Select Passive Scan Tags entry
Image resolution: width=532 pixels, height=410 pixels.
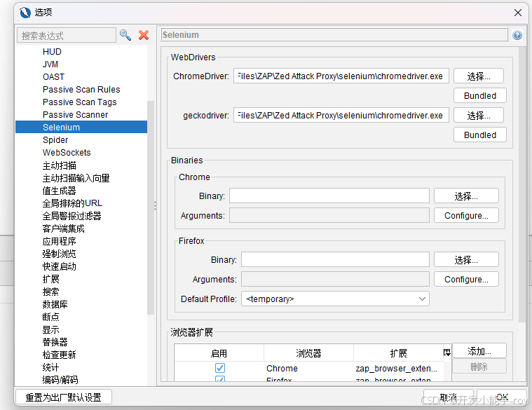pos(79,102)
